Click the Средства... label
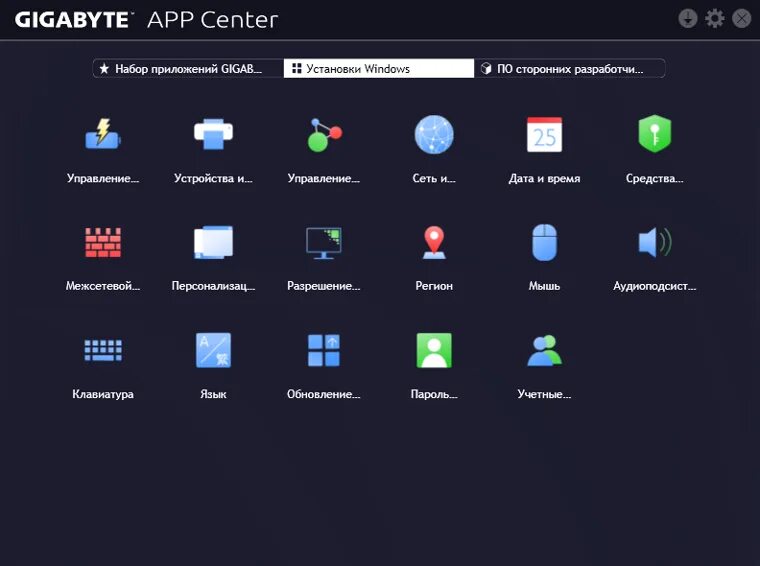 tap(654, 178)
